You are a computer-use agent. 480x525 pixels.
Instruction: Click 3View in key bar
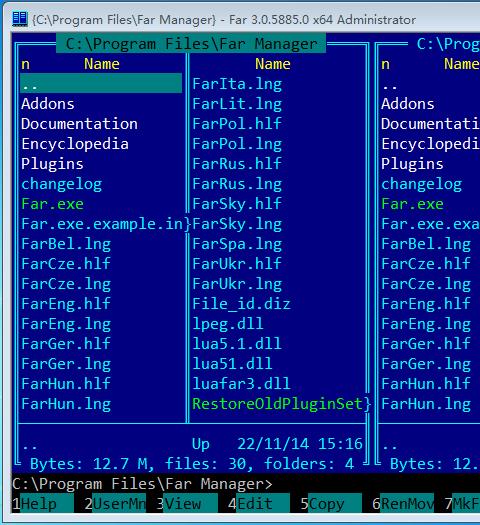click(187, 504)
